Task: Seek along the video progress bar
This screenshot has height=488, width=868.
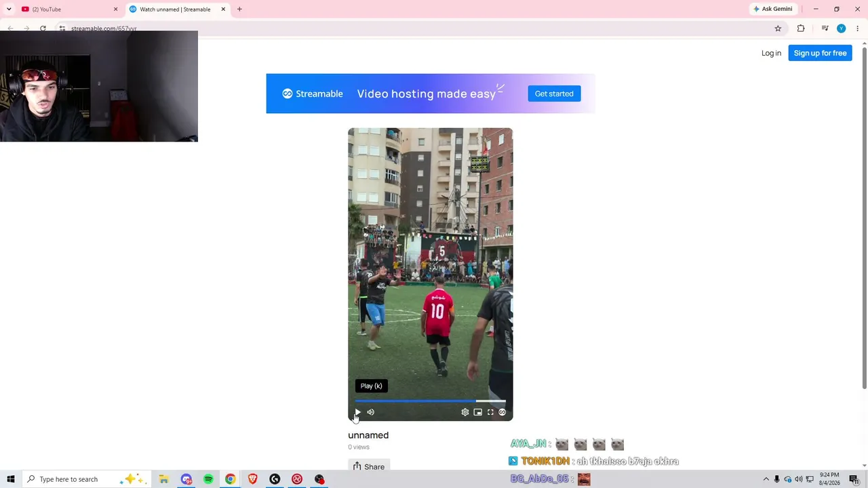Action: (x=431, y=401)
